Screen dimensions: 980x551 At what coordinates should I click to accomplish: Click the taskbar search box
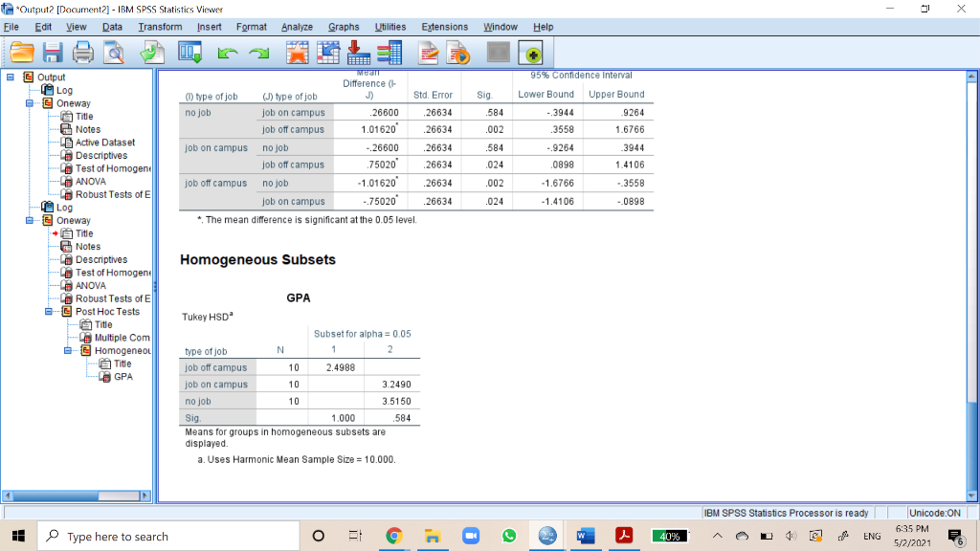click(x=168, y=536)
